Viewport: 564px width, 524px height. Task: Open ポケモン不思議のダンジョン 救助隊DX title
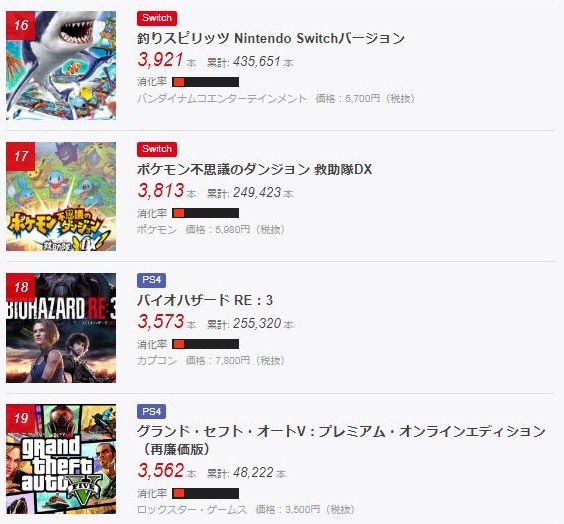point(254,169)
